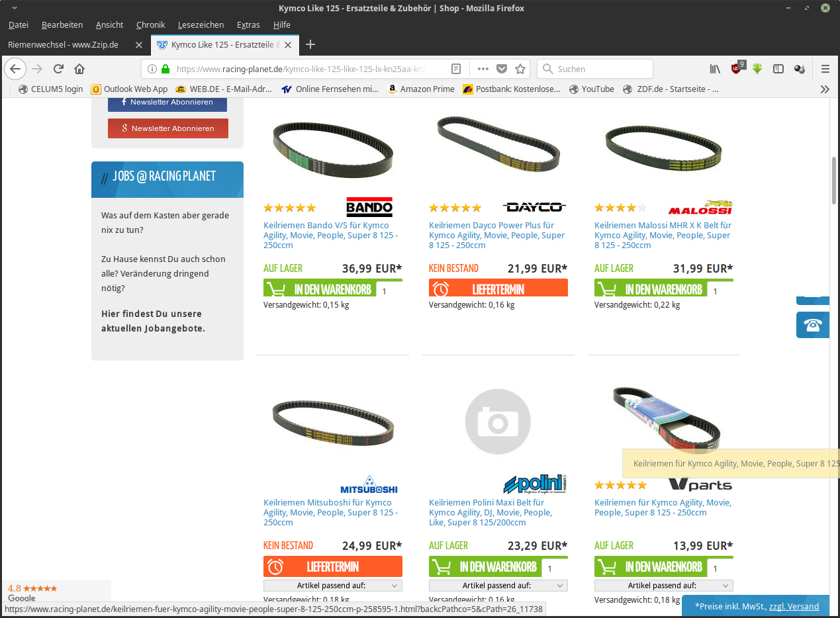Viewport: 840px width, 618px height.
Task: Click the Bando belt product image
Action: [333, 149]
